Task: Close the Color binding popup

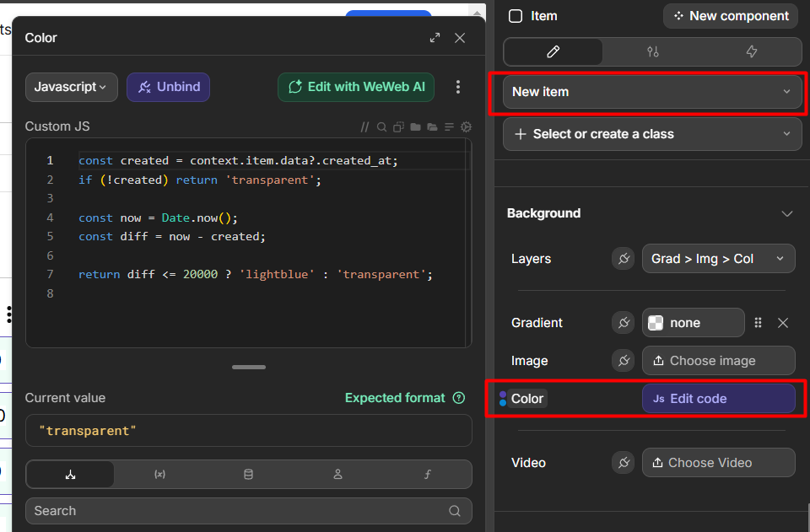Action: tap(460, 38)
